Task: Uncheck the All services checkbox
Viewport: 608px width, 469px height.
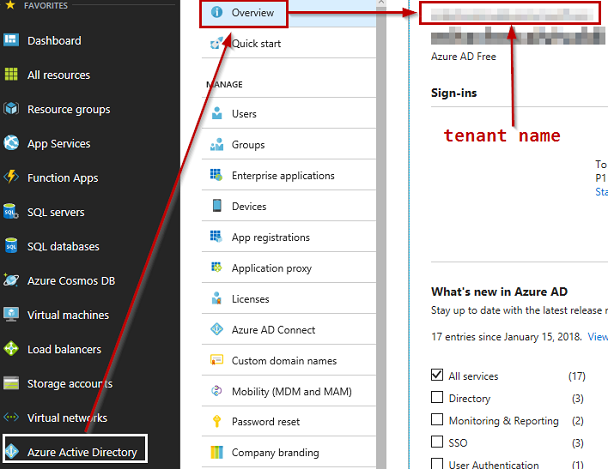Action: [437, 375]
